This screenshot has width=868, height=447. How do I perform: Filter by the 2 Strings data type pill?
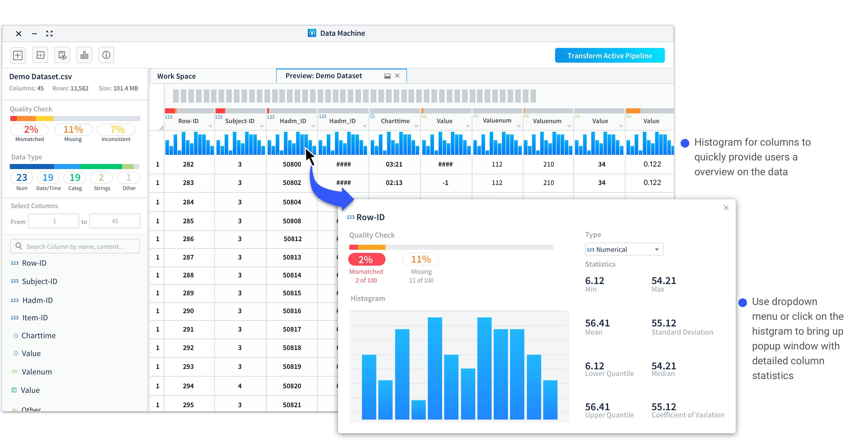pos(101,178)
